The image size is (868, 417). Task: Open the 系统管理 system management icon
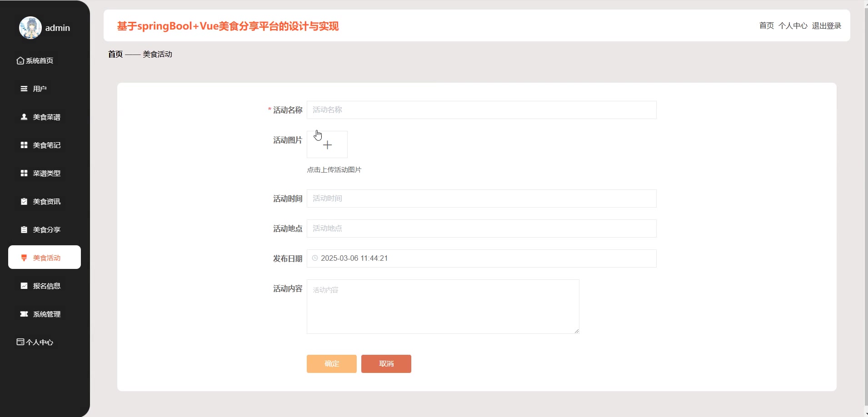(24, 314)
